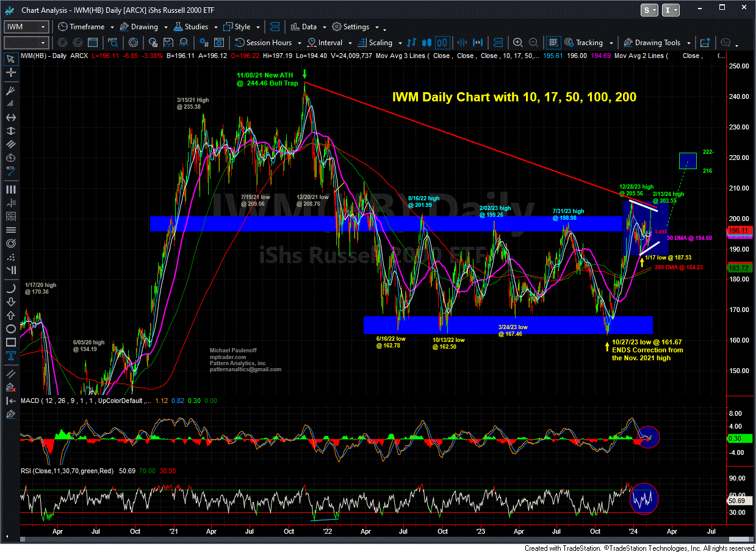Open the Settings menu
The image size is (756, 552).
click(x=350, y=27)
